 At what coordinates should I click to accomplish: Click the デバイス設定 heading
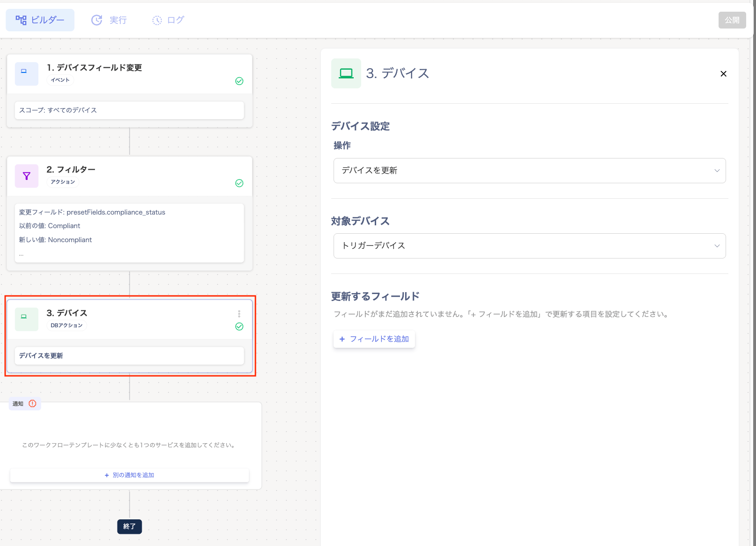360,126
